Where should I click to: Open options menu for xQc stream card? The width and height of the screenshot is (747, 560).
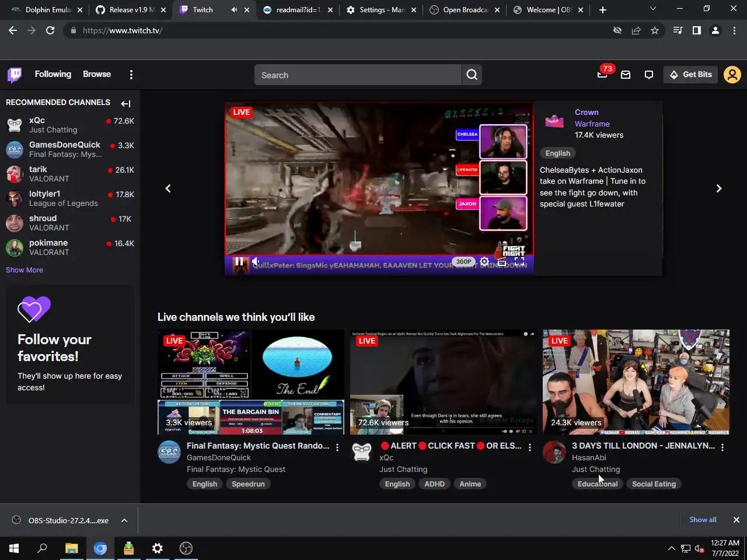[529, 447]
